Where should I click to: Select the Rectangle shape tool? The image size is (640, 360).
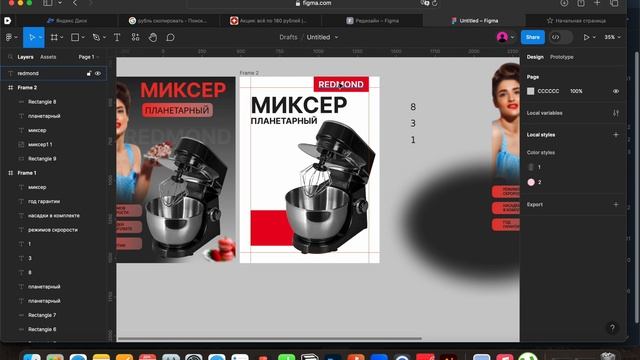coord(75,38)
